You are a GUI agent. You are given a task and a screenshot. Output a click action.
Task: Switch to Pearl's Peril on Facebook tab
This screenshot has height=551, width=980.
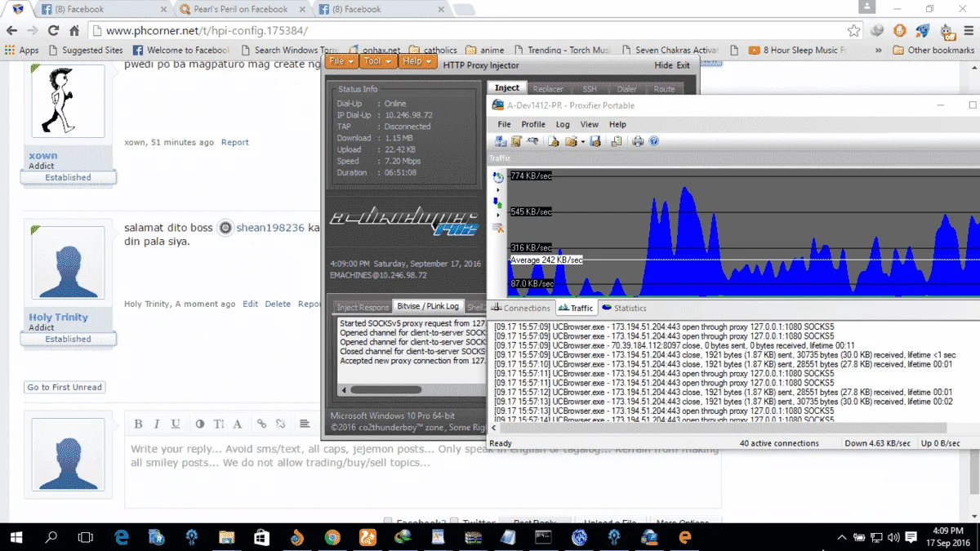click(242, 10)
